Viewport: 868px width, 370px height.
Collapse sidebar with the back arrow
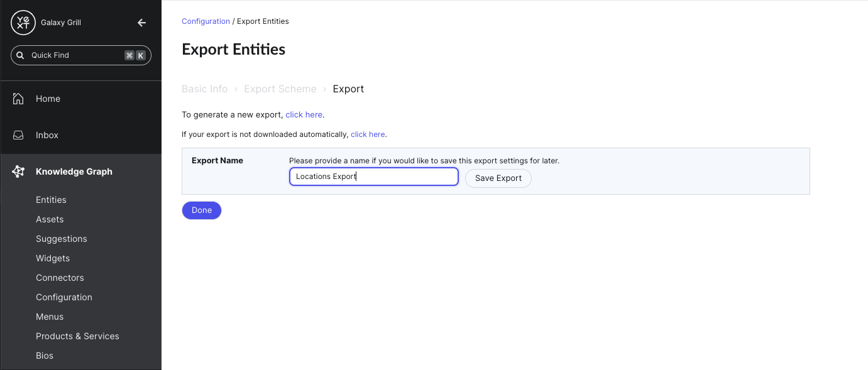pyautogui.click(x=141, y=23)
